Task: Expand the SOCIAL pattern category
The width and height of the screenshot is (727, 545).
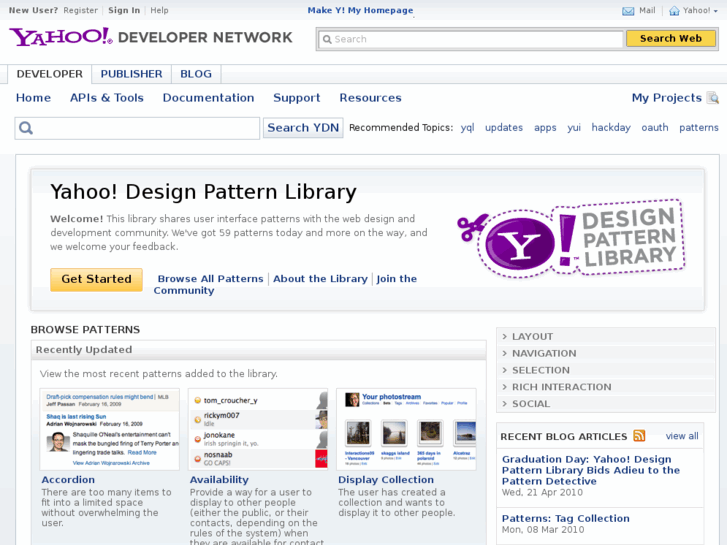Action: 531,404
